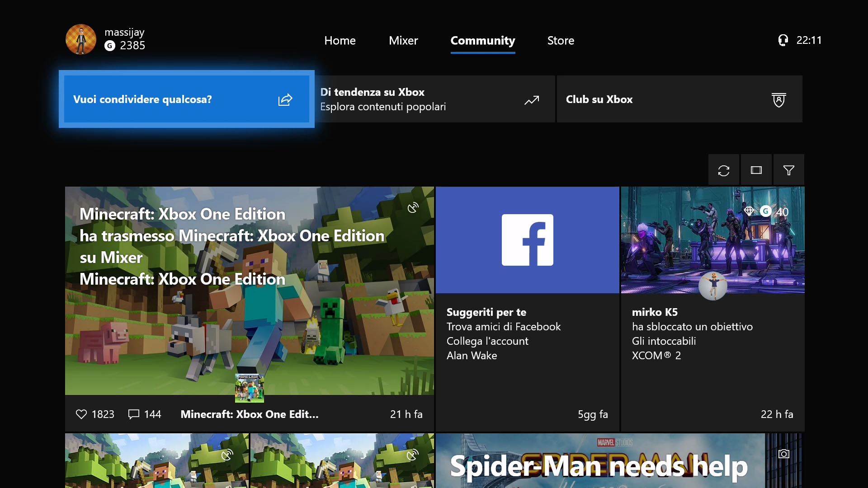Click the diamond rarity icon on XCOM card

point(749,211)
